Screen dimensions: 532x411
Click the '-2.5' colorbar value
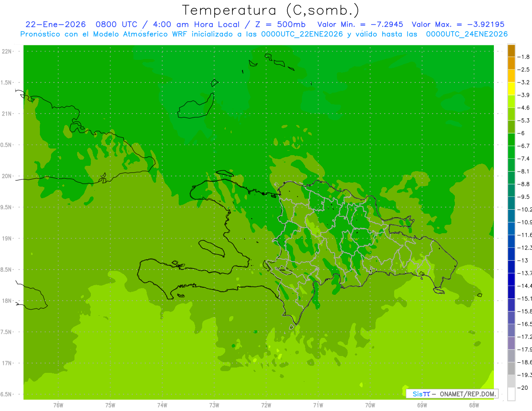(524, 70)
